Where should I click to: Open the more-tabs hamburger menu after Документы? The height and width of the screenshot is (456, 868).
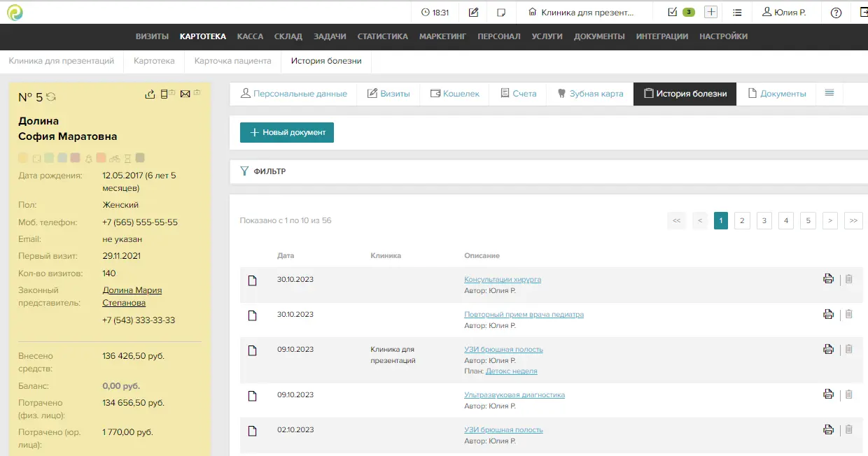pos(829,93)
